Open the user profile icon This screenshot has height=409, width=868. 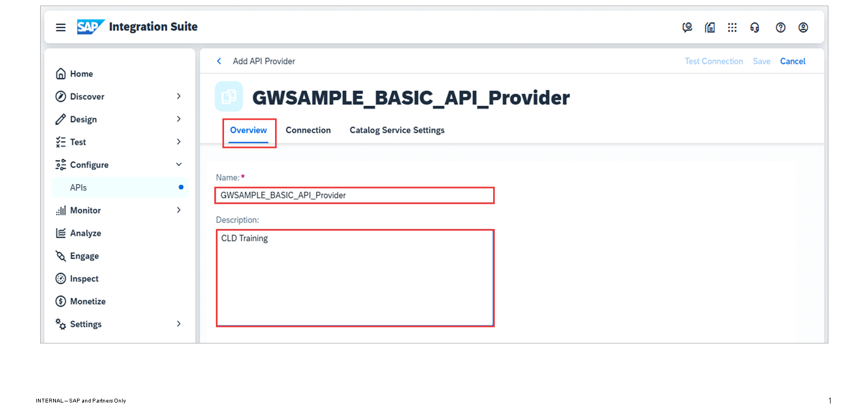803,27
